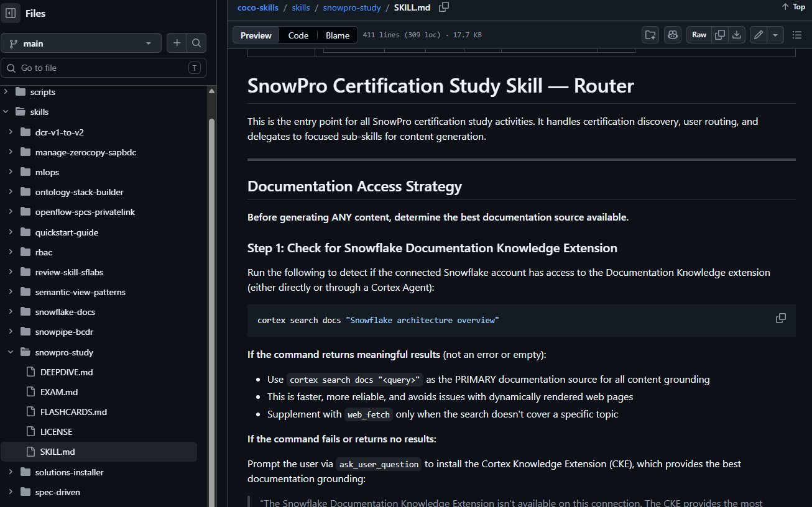Screen dimensions: 812x507
Task: Expand the scripts folder chevron
Action: (x=6, y=92)
